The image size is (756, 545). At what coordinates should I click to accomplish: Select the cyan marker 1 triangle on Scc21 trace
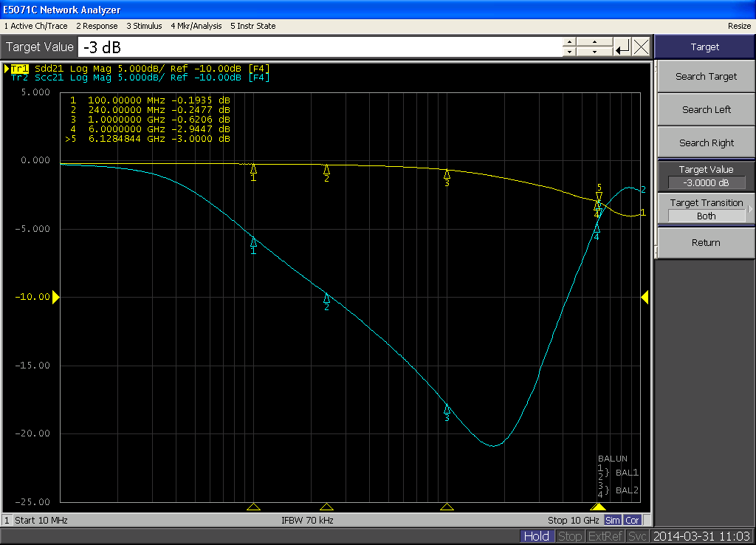tap(253, 241)
